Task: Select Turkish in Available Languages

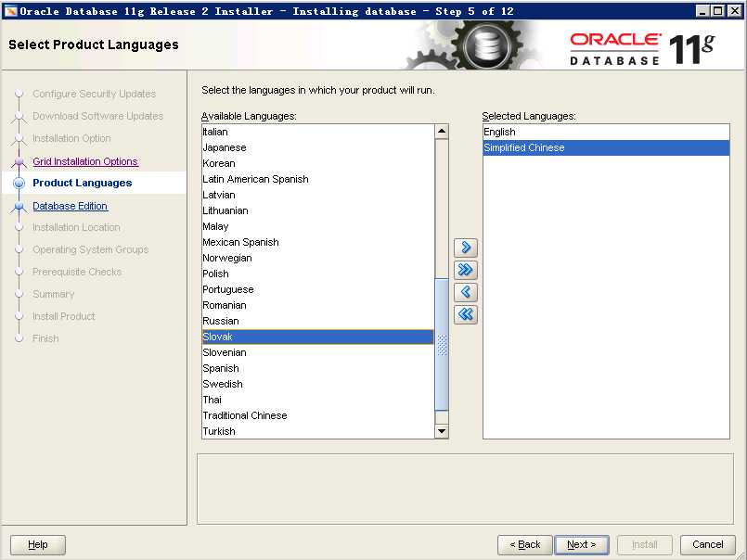Action: pos(317,431)
